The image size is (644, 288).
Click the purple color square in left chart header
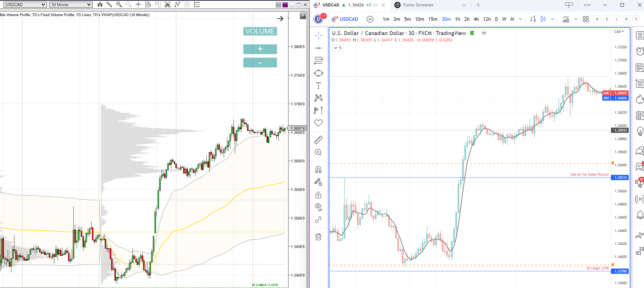(x=285, y=5)
